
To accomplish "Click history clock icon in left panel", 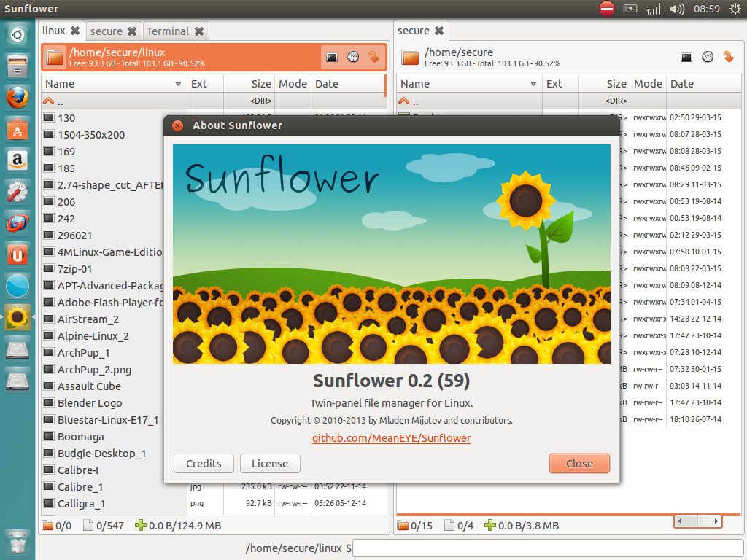I will 353,57.
